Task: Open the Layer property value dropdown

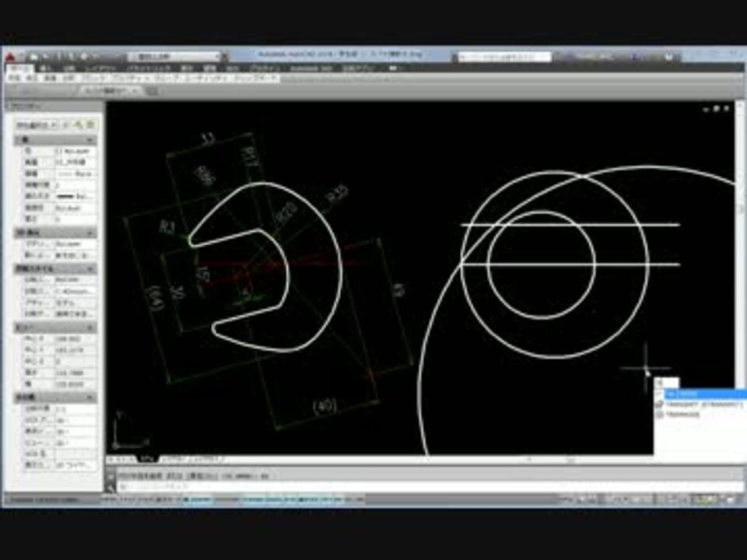Action: tap(75, 163)
